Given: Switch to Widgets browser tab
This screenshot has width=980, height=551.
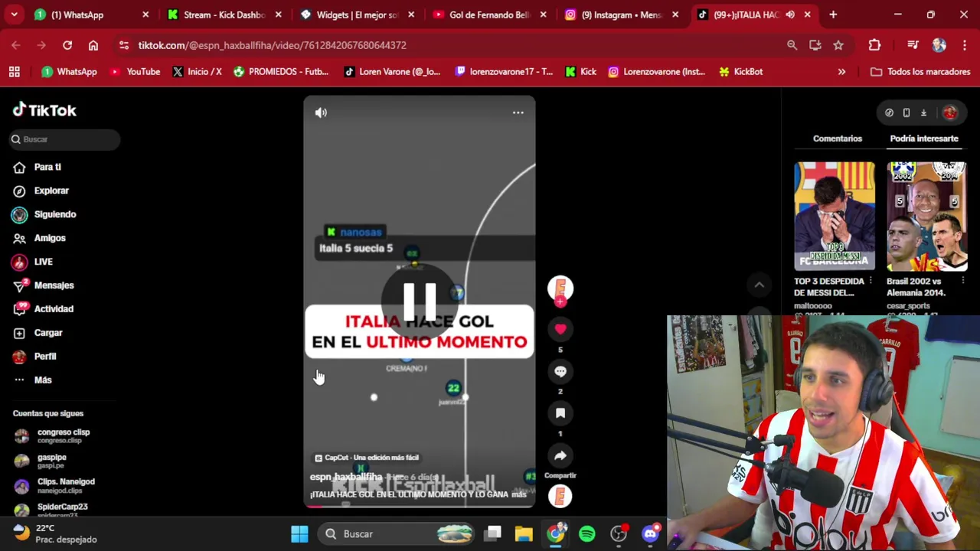Looking at the screenshot, I should pyautogui.click(x=358, y=15).
